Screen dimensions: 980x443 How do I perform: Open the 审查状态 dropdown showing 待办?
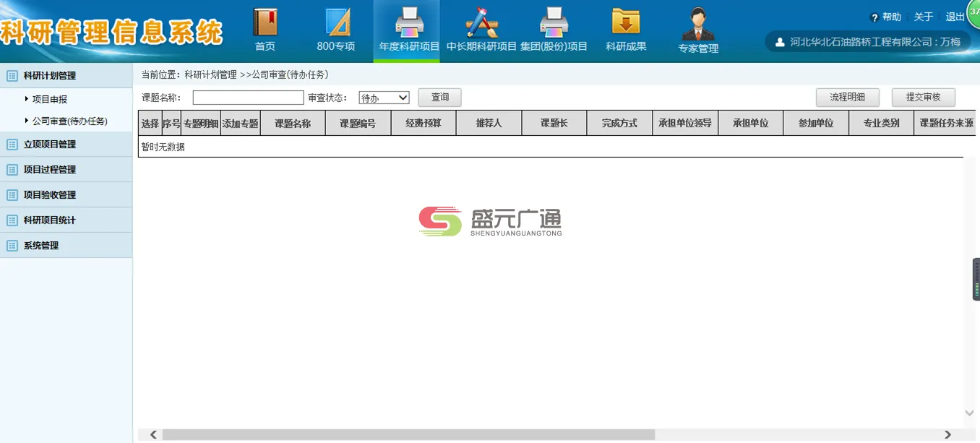[x=384, y=97]
